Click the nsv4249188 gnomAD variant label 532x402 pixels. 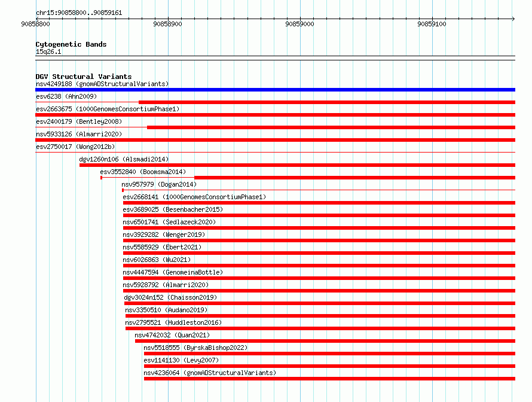point(102,84)
